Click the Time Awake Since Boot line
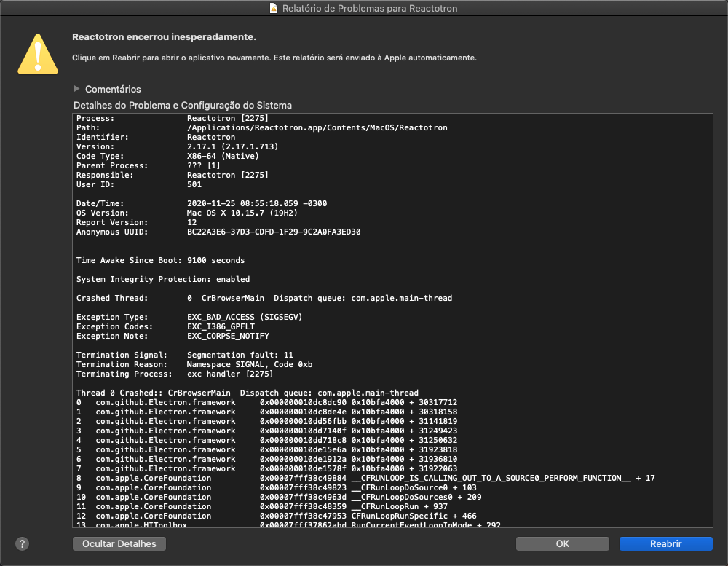The height and width of the screenshot is (566, 728). (161, 260)
